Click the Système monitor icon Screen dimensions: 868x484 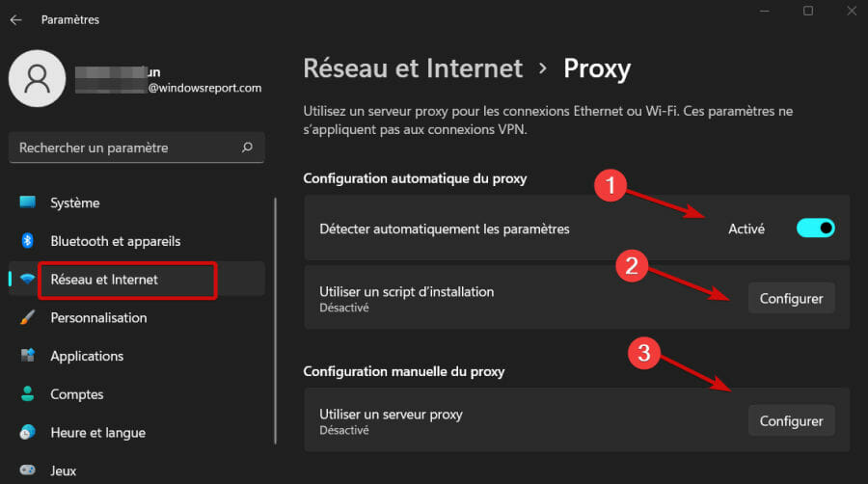(27, 202)
